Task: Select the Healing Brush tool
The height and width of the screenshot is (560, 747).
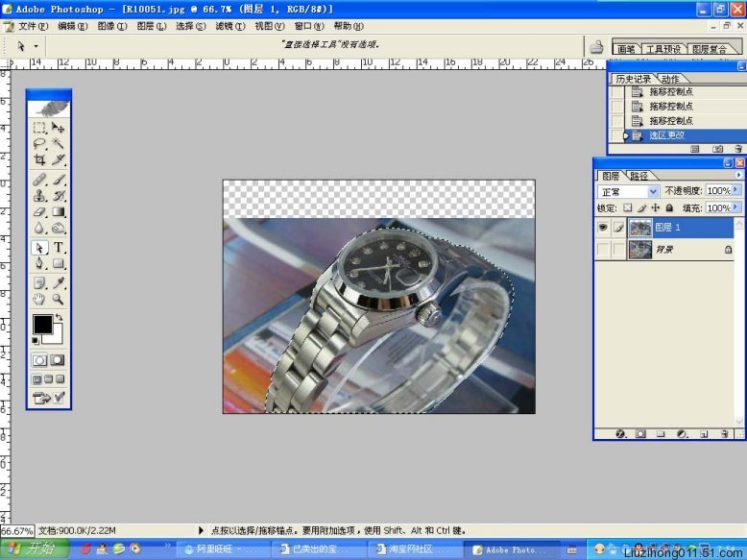Action: point(39,180)
